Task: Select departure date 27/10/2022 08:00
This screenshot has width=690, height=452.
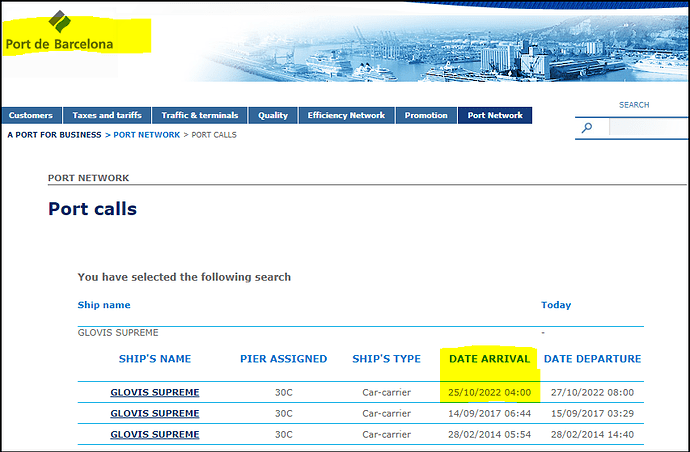Action: click(x=592, y=392)
